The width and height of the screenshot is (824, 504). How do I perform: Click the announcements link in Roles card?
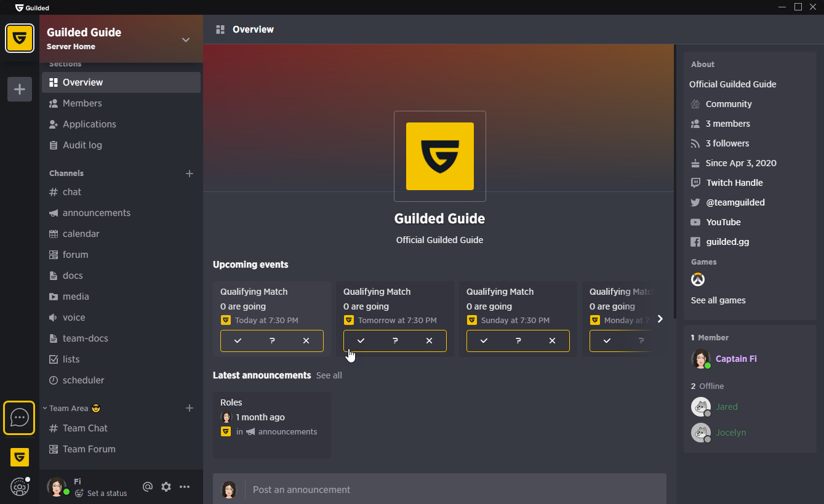287,432
